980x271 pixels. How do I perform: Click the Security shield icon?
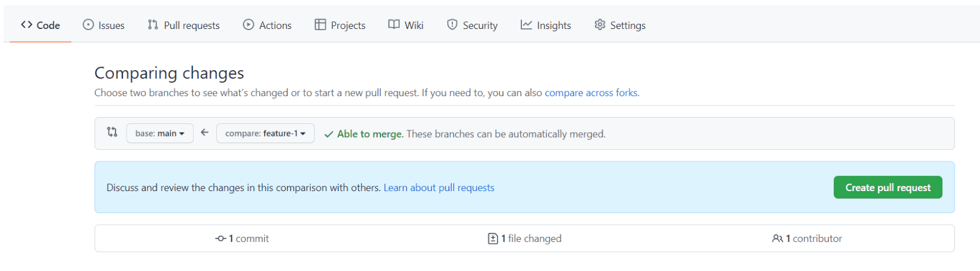pyautogui.click(x=452, y=24)
